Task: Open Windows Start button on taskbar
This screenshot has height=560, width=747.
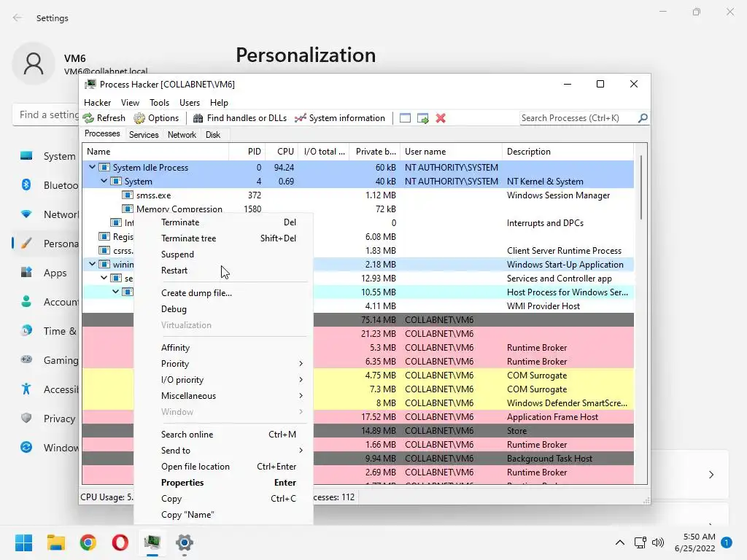Action: [23, 542]
